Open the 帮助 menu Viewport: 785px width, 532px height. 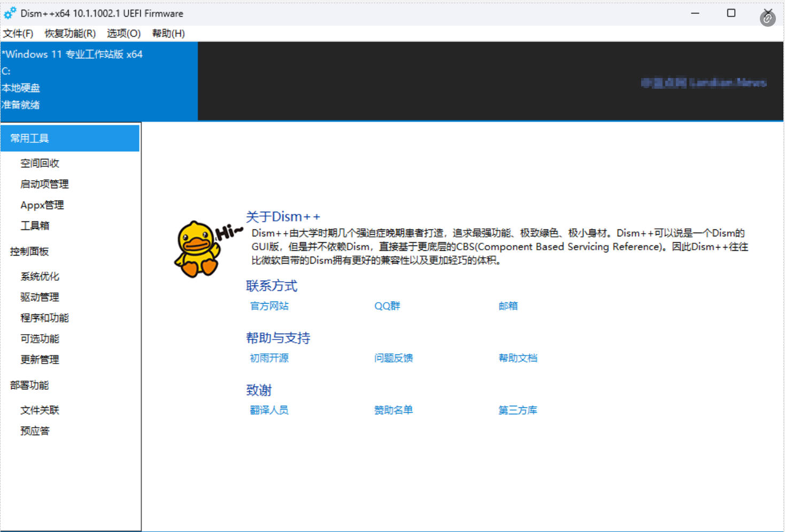pyautogui.click(x=167, y=33)
